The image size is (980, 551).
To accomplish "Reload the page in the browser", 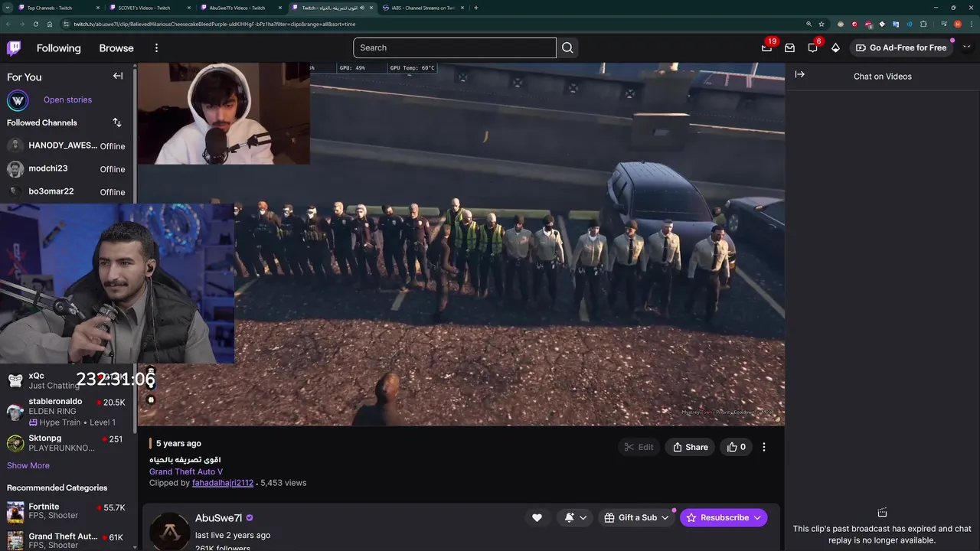I will point(35,24).
